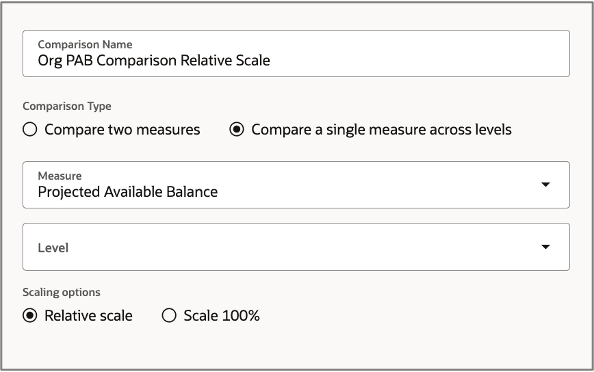The height and width of the screenshot is (372, 594).
Task: Click the Comparison Type label
Action: click(67, 106)
